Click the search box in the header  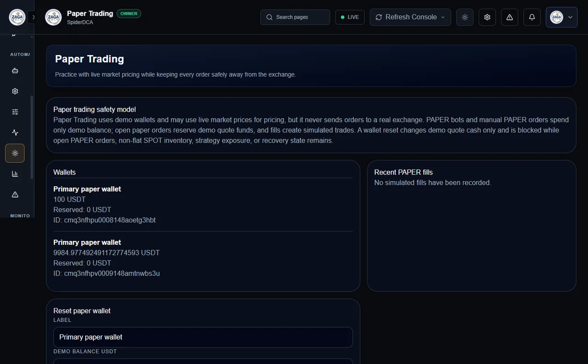295,17
